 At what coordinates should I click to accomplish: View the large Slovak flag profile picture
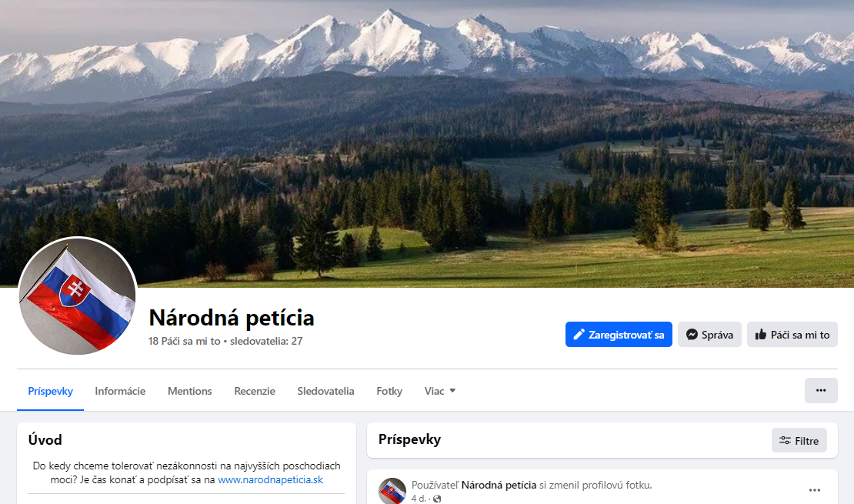pos(78,296)
